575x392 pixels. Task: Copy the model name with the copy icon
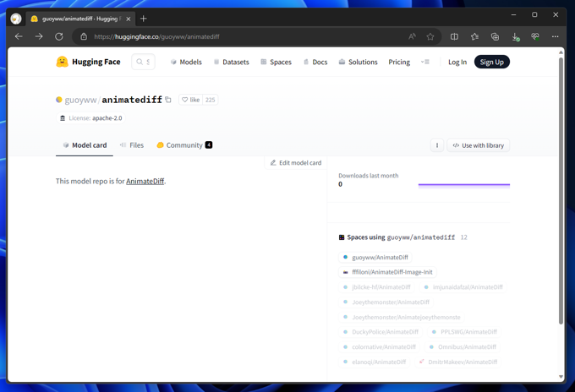click(x=168, y=100)
